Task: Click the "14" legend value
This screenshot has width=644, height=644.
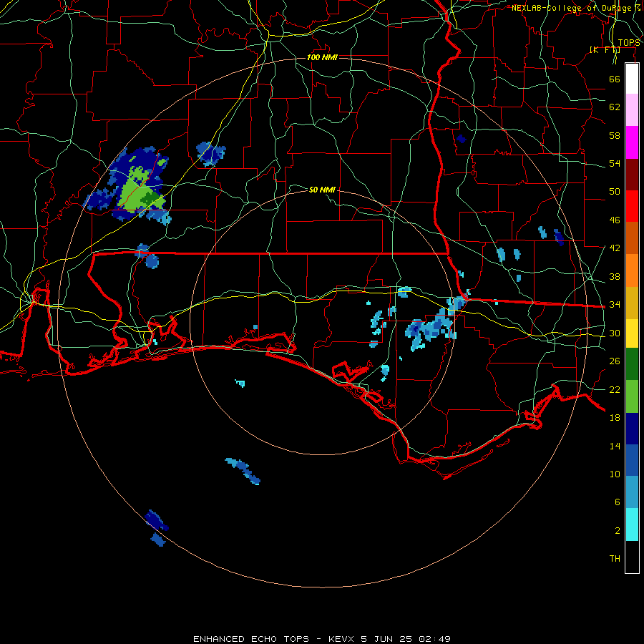Action: click(615, 446)
